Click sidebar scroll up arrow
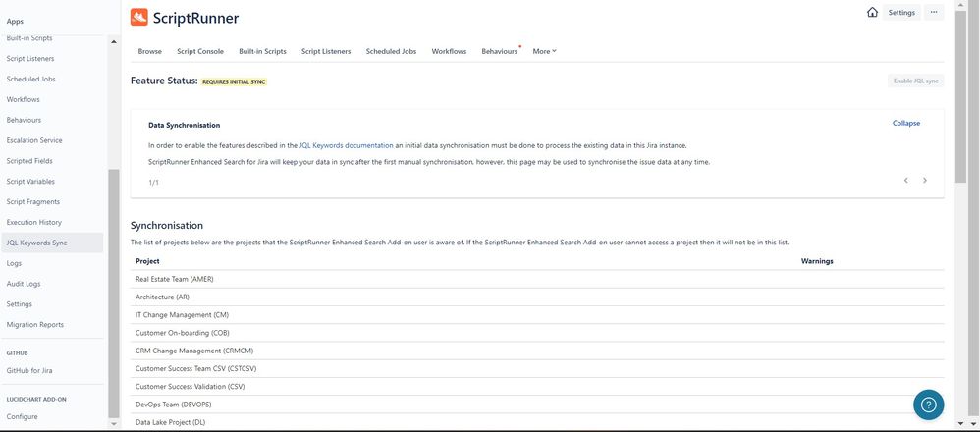This screenshot has height=432, width=980. [x=114, y=42]
